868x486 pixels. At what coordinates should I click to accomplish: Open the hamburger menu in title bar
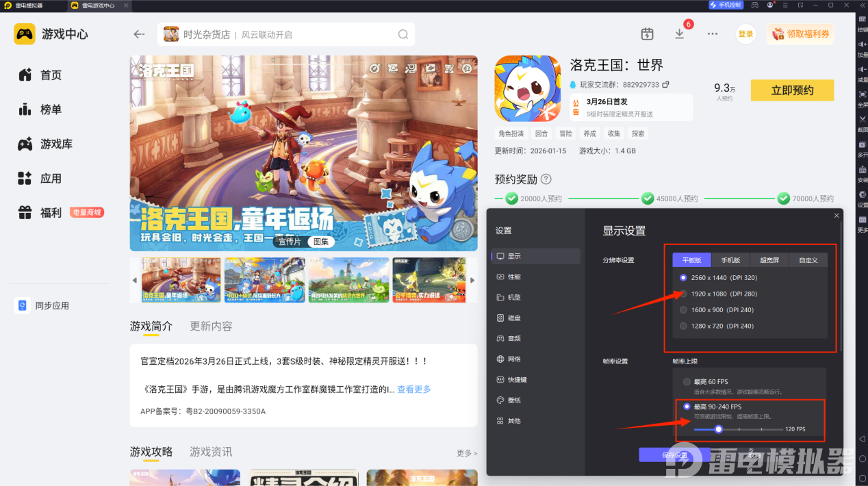(785, 5)
